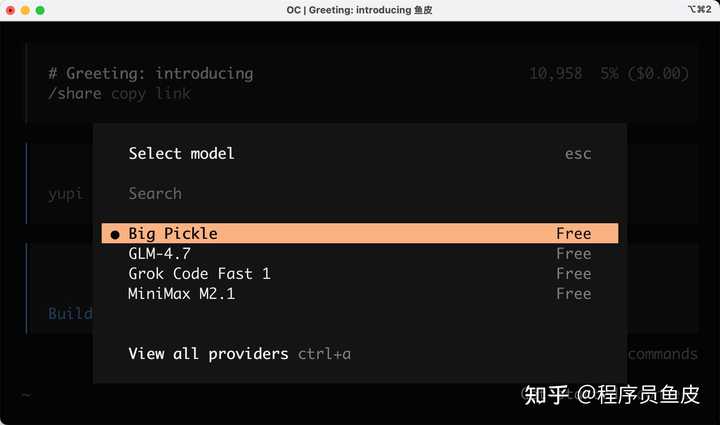This screenshot has height=425, width=720.
Task: Click the ctrl+a shortcut hint
Action: click(x=324, y=353)
